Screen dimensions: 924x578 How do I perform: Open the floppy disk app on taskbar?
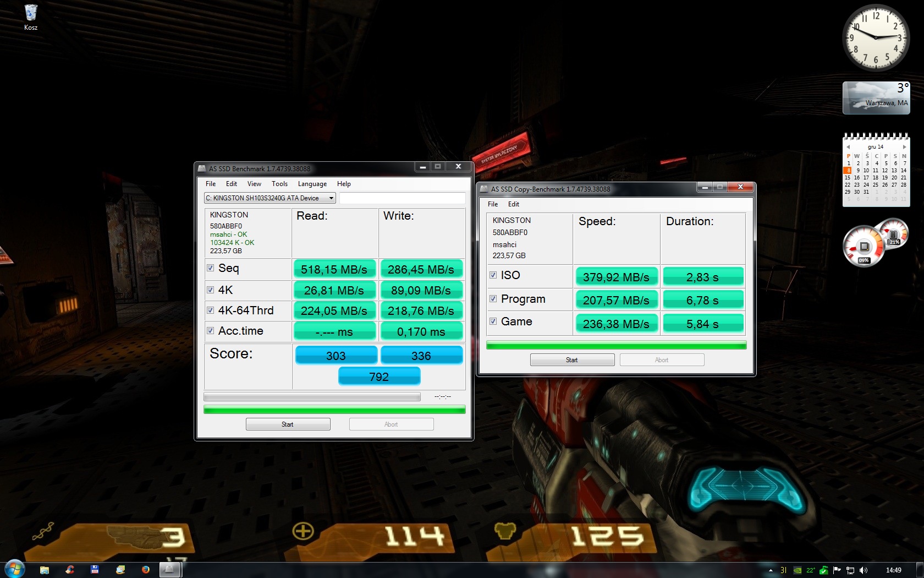coord(95,570)
